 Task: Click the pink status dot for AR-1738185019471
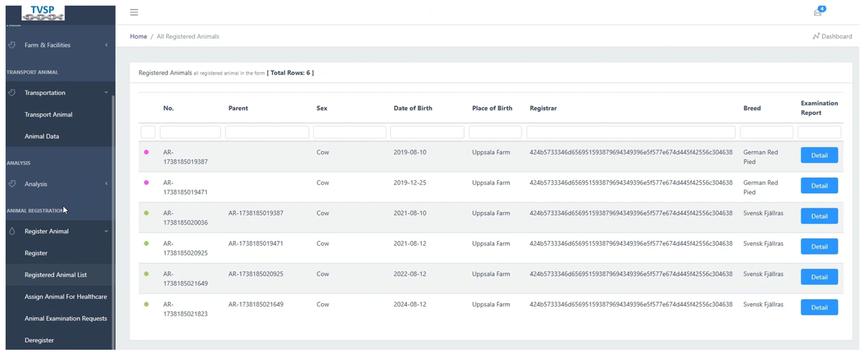[x=146, y=183]
